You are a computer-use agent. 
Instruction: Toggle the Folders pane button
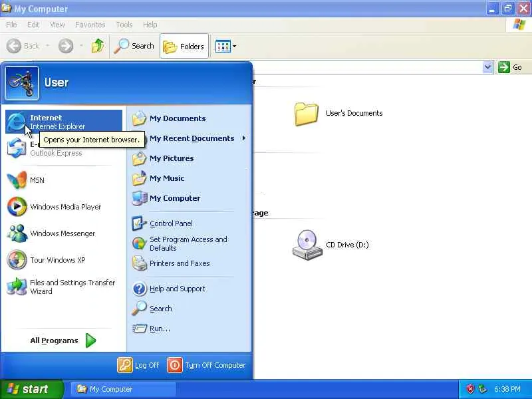[x=184, y=46]
